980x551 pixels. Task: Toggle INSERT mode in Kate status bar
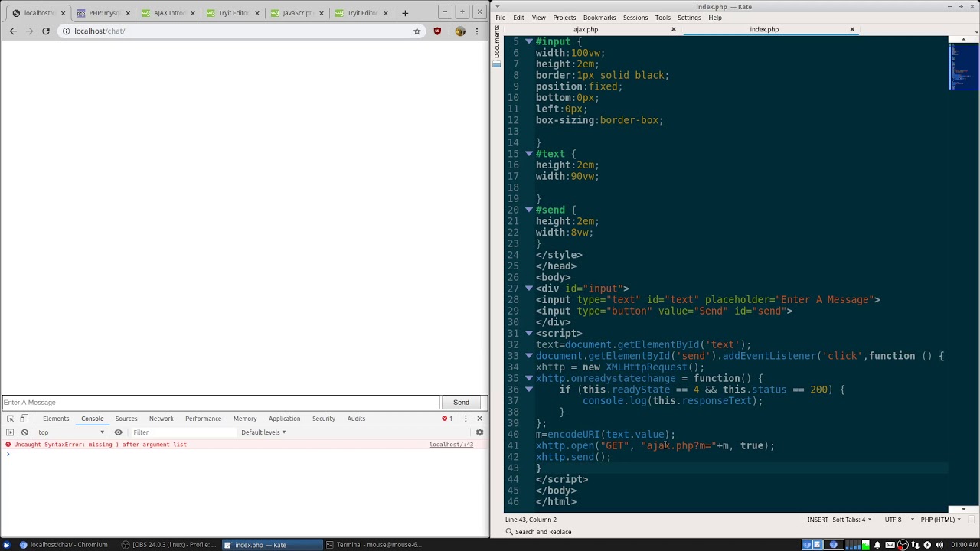tap(817, 520)
